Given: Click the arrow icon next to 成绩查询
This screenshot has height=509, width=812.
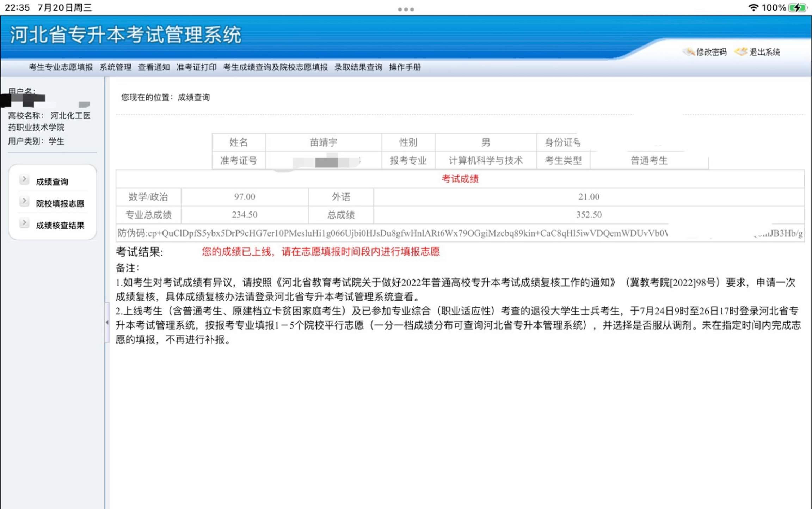Looking at the screenshot, I should 24,179.
